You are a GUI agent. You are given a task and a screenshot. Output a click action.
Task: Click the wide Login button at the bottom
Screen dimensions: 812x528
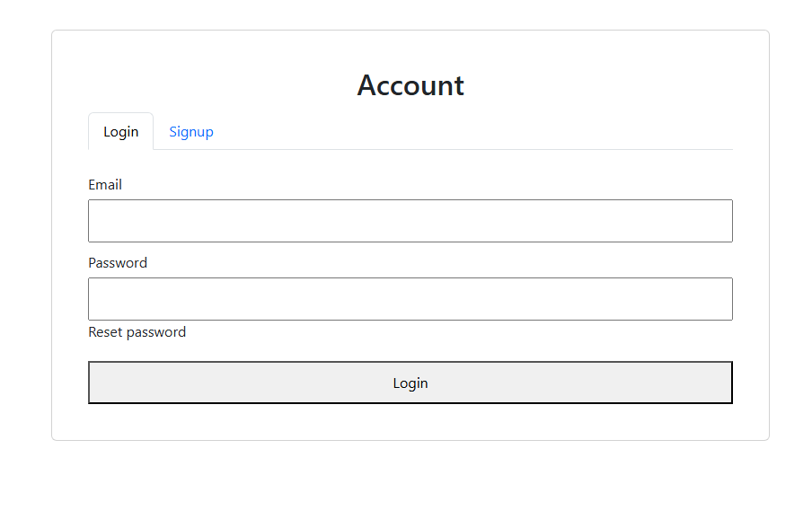point(410,382)
